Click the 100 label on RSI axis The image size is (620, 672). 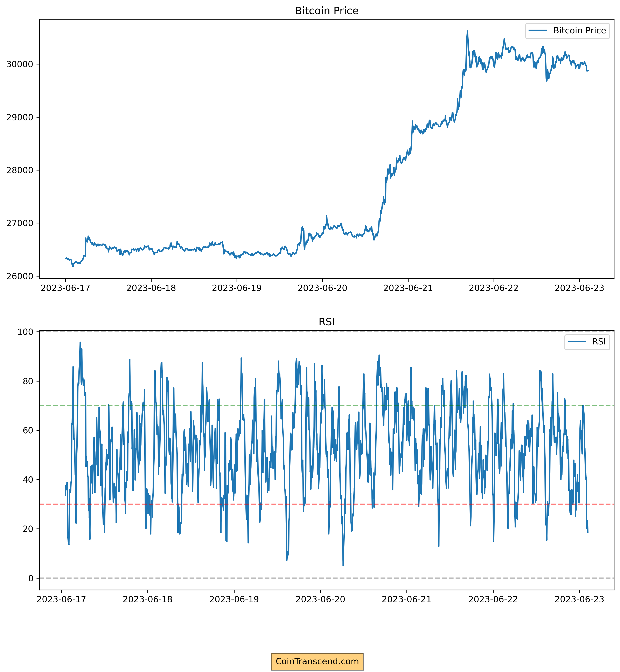point(26,332)
